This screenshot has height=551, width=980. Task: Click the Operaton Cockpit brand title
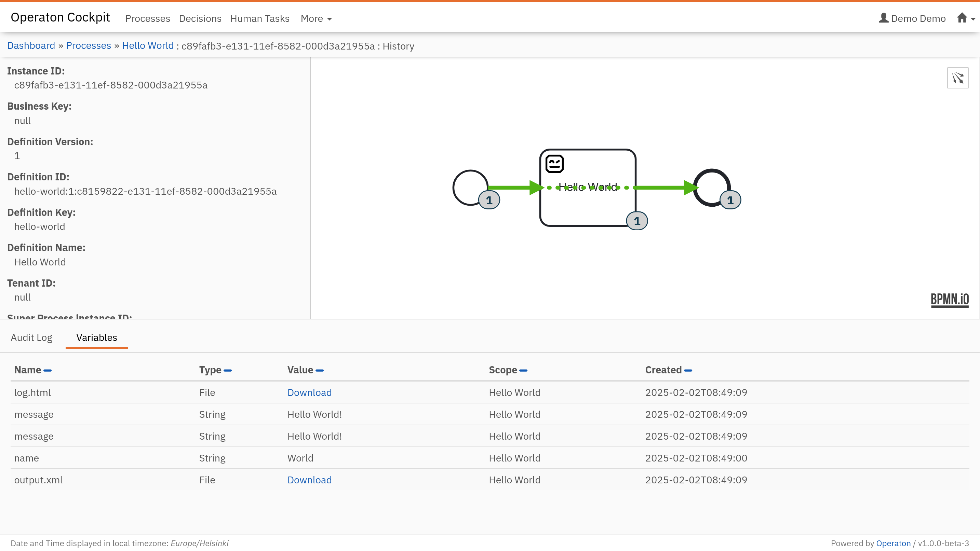(60, 17)
